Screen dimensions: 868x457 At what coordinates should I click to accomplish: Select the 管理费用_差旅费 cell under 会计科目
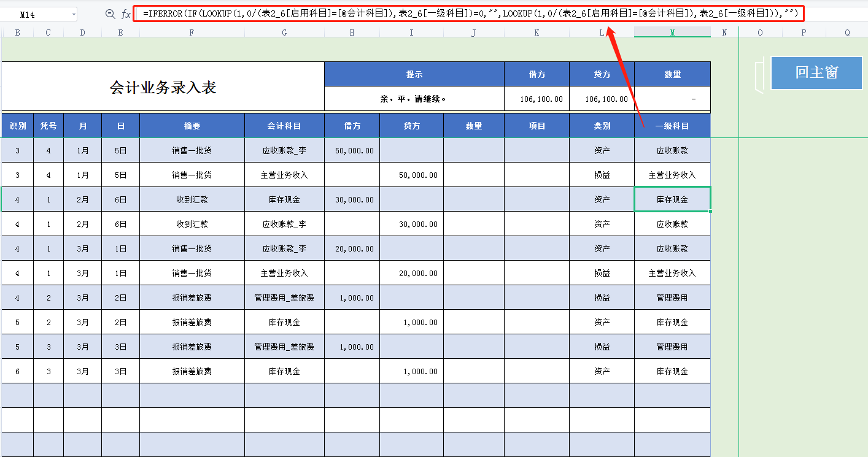click(284, 298)
